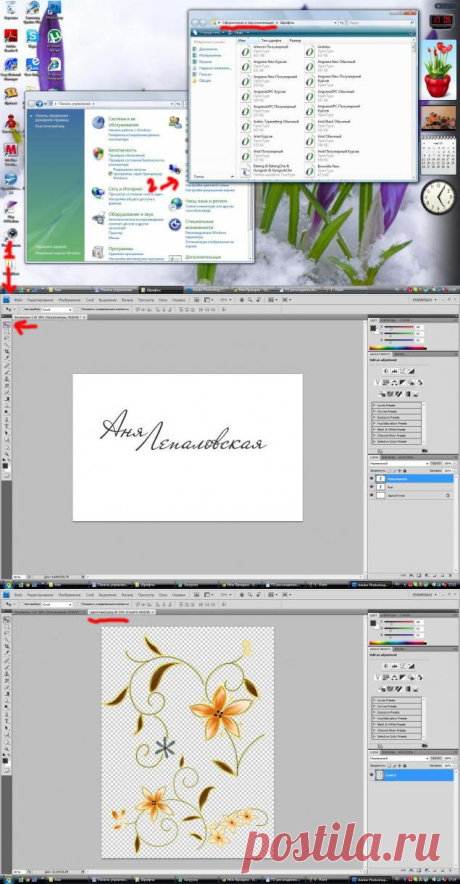Select the Слой 6 layer thumbnail
This screenshot has height=884, width=460.
(x=381, y=775)
